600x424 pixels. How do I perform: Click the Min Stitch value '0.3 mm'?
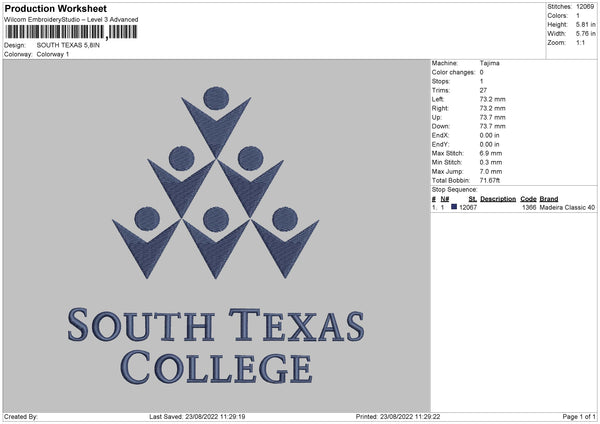point(491,163)
